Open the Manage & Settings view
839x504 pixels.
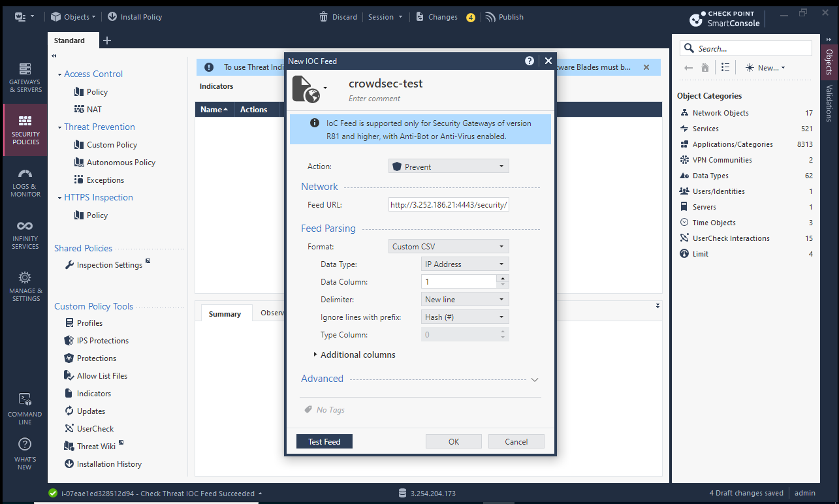point(25,286)
